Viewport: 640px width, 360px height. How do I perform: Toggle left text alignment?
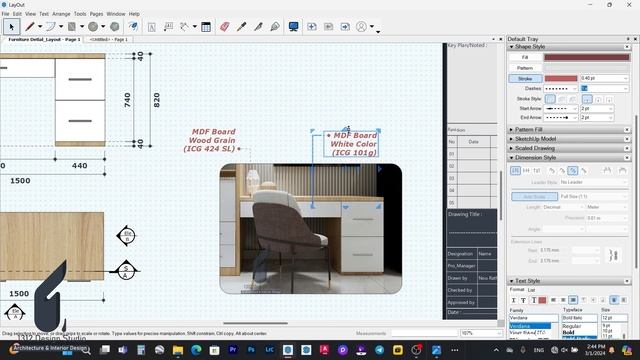(x=553, y=300)
